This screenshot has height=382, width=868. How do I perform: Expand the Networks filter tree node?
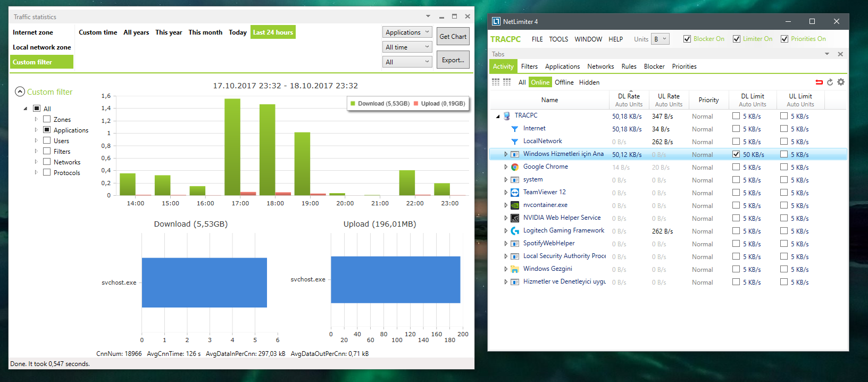[36, 162]
